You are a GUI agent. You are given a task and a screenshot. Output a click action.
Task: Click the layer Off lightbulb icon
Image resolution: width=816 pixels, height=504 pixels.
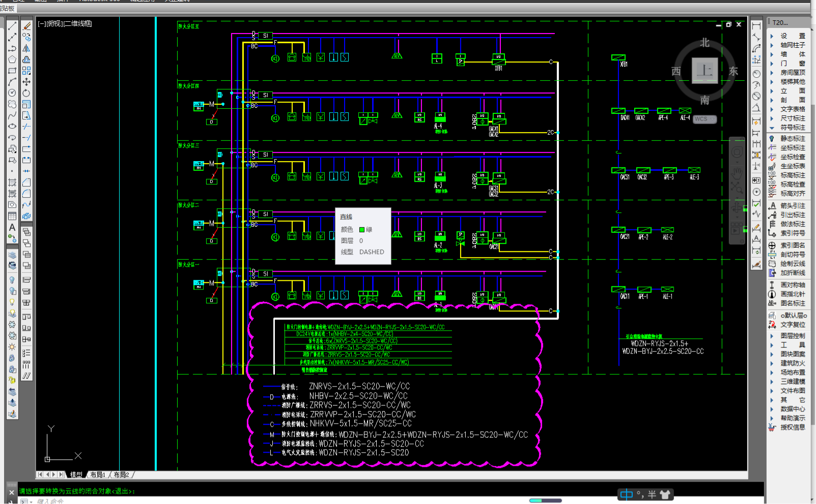(12, 280)
